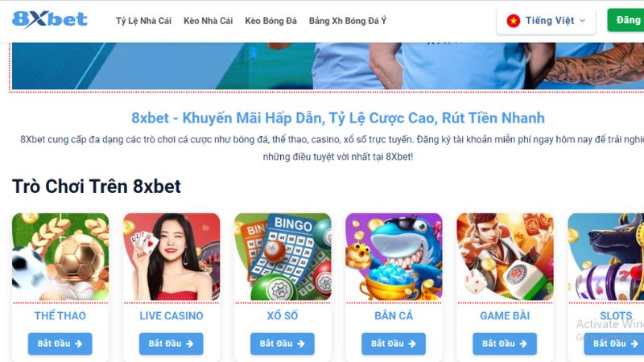Open the Tỷ Lệ Nhà Cái menu
The image size is (644, 362).
click(143, 21)
